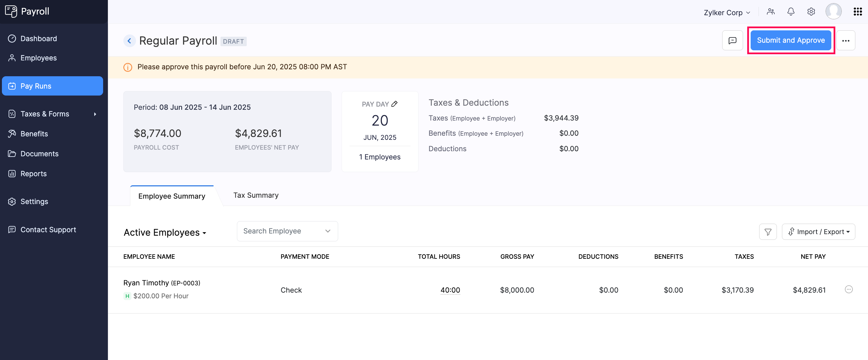Select the Employee Summary tab
868x360 pixels.
(x=171, y=196)
